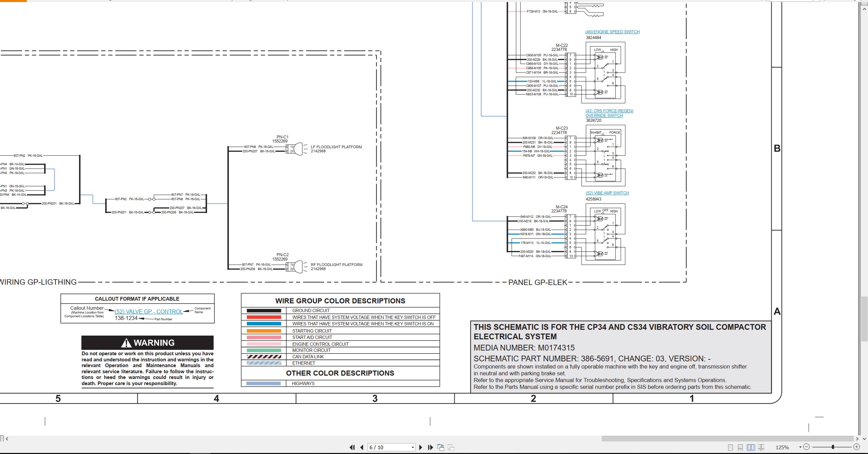Click the zoom out minus button
The height and width of the screenshot is (454, 868).
click(x=807, y=447)
